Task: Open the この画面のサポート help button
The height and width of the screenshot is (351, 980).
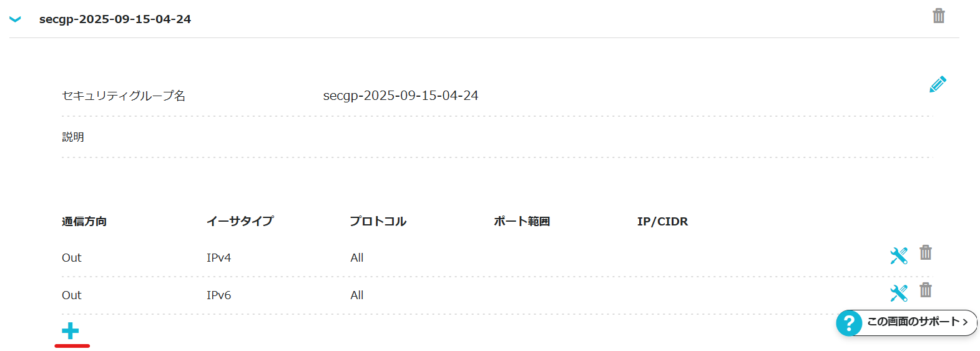Action: pos(907,322)
